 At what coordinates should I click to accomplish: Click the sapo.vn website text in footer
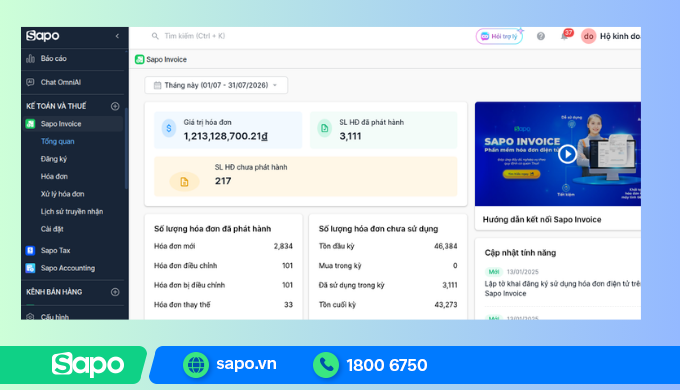tap(246, 364)
